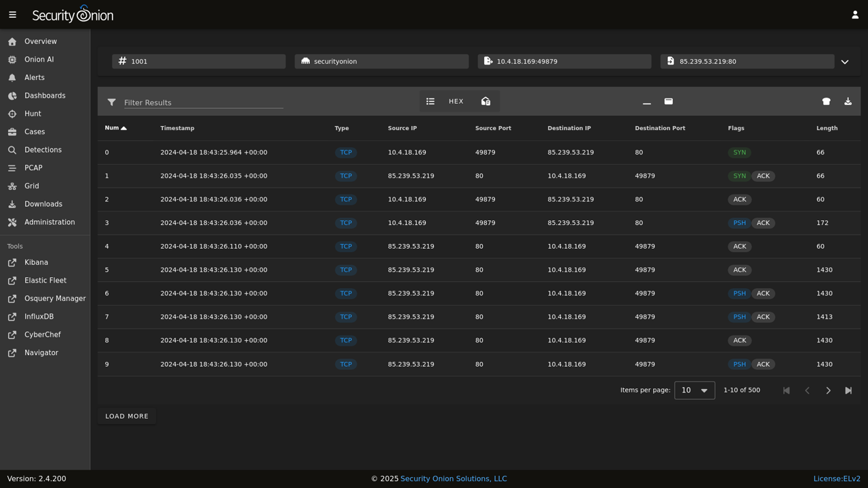Open the Items per page dropdown
868x488 pixels.
694,390
